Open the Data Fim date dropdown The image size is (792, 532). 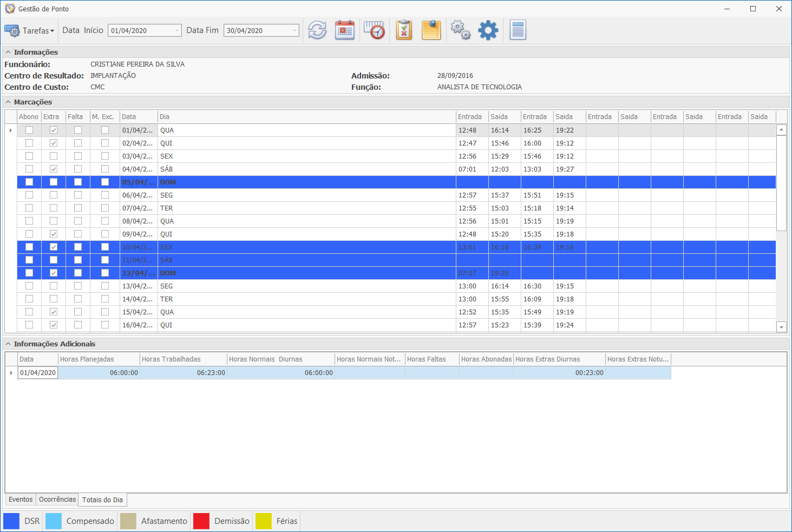294,30
